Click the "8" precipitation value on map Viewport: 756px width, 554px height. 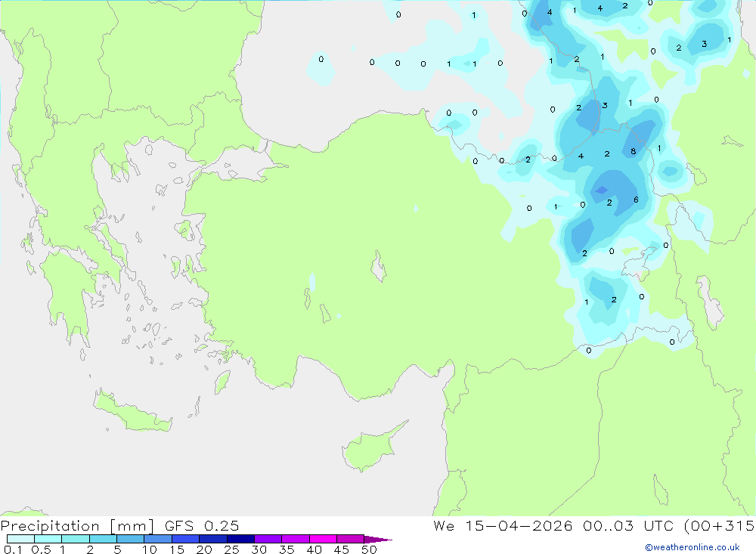coord(633,151)
